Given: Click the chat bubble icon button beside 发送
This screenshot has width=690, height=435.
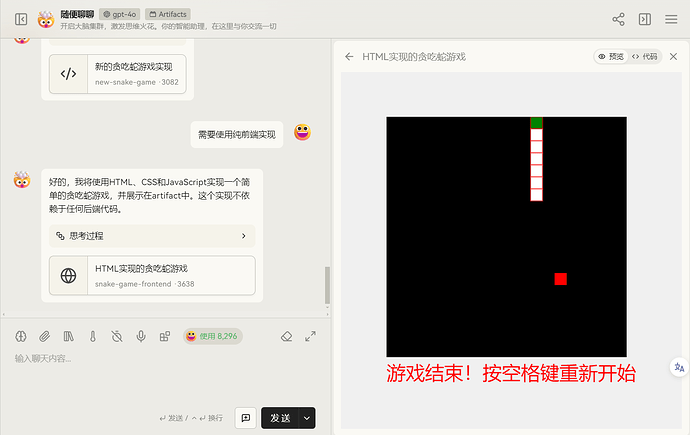Looking at the screenshot, I should 246,418.
